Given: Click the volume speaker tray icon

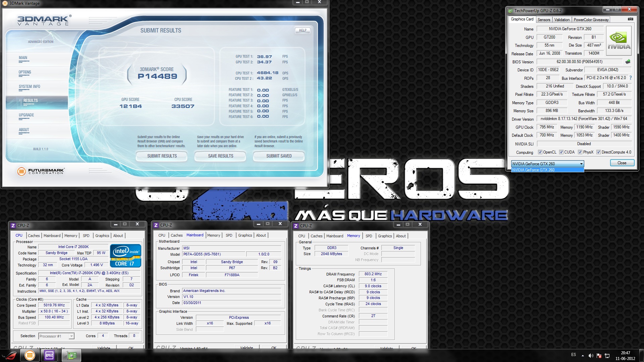Looking at the screenshot, I should point(591,356).
